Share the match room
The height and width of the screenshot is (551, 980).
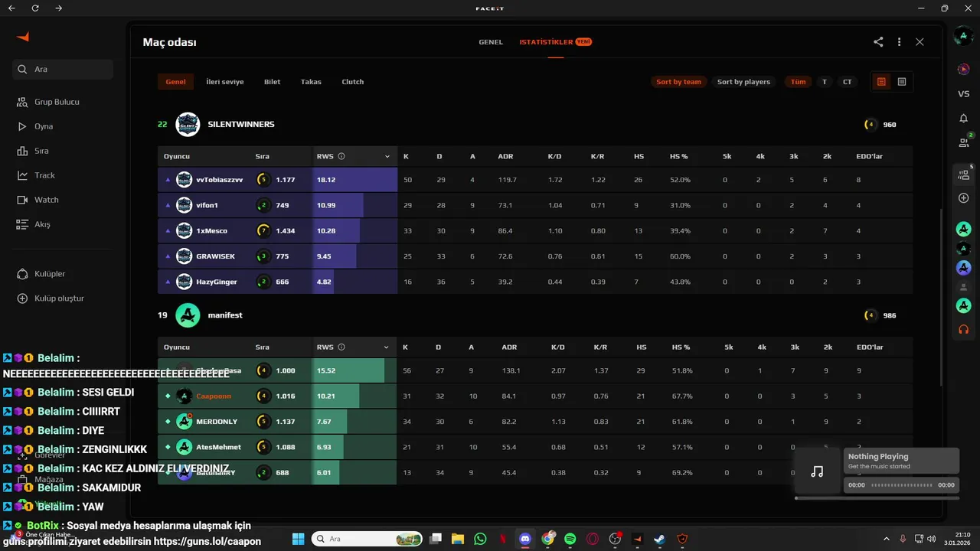[x=878, y=42]
